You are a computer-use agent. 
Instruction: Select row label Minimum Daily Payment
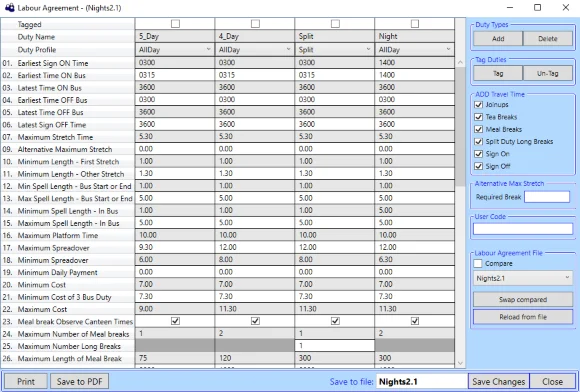point(57,272)
